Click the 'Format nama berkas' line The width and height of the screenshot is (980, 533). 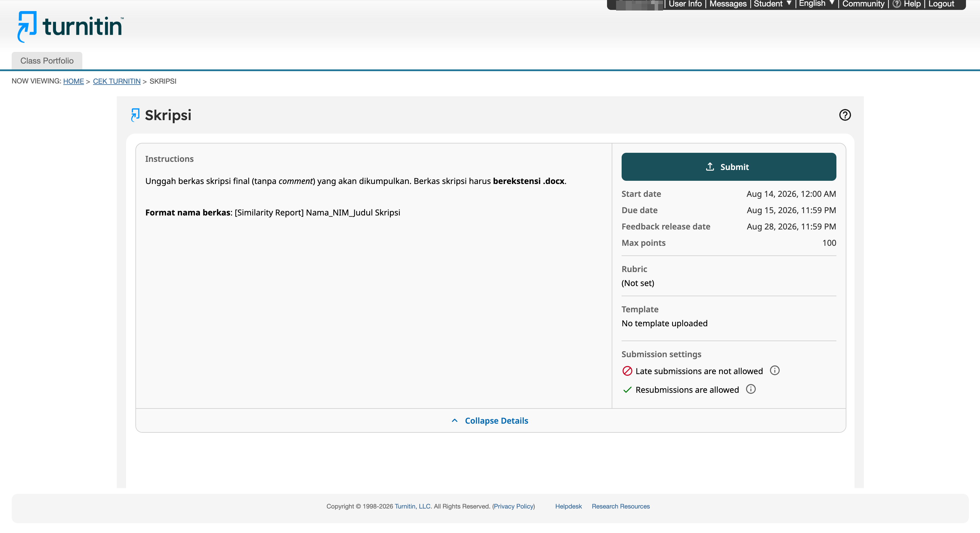[272, 213]
